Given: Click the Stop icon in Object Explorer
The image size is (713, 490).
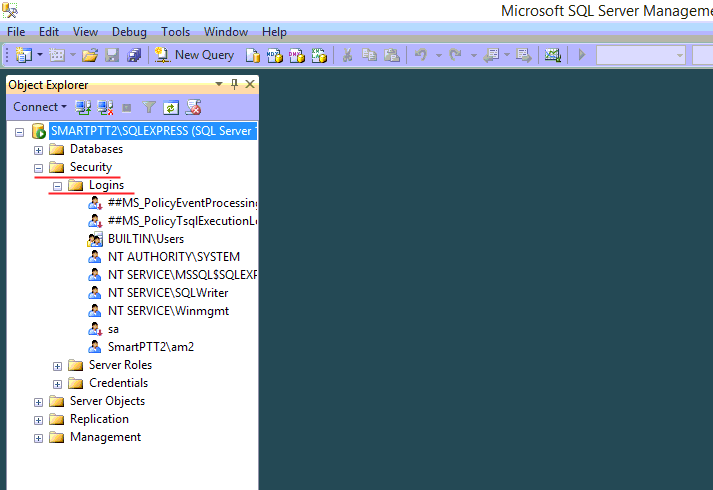Looking at the screenshot, I should [127, 108].
